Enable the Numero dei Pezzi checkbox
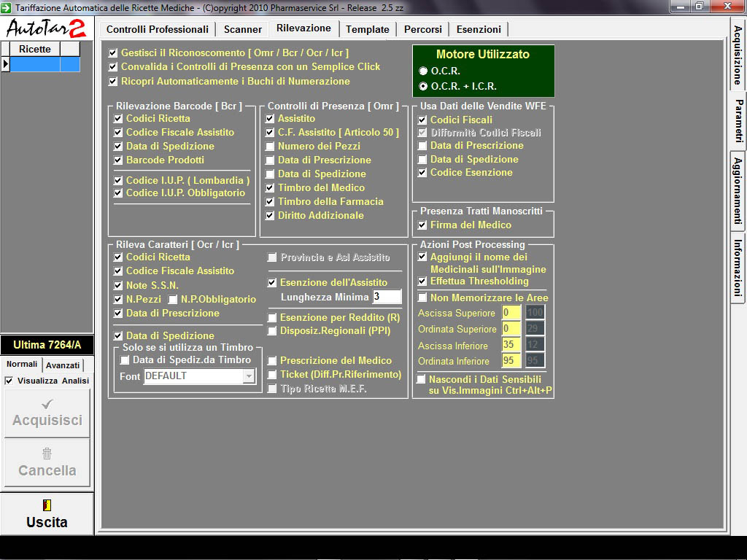This screenshot has width=747, height=560. [271, 147]
